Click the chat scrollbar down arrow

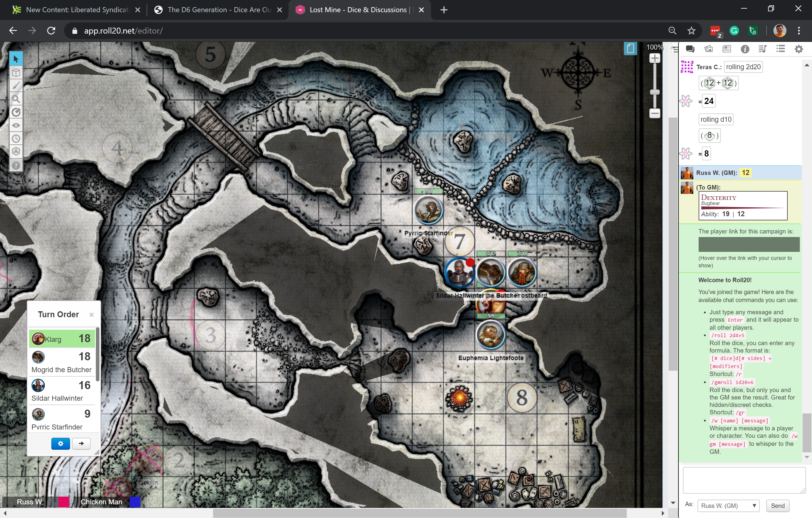tap(807, 457)
